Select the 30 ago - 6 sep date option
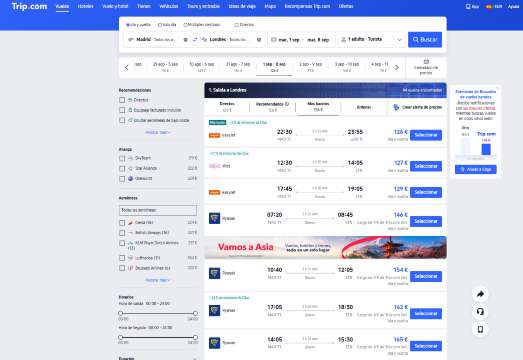This screenshot has width=523, height=360. [201, 67]
